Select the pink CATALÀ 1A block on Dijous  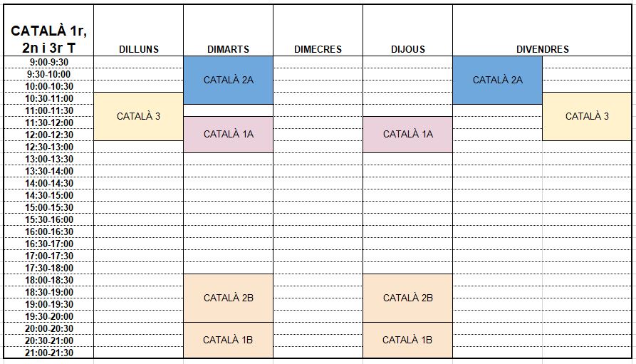407,135
